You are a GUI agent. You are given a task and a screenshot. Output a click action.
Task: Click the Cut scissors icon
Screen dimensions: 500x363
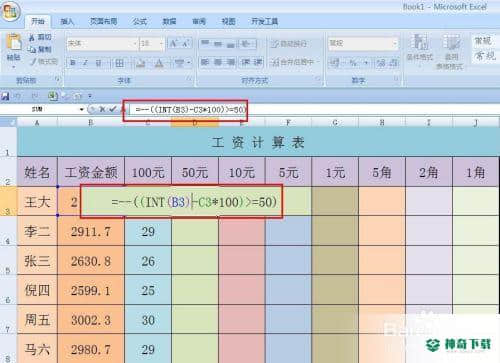32,38
